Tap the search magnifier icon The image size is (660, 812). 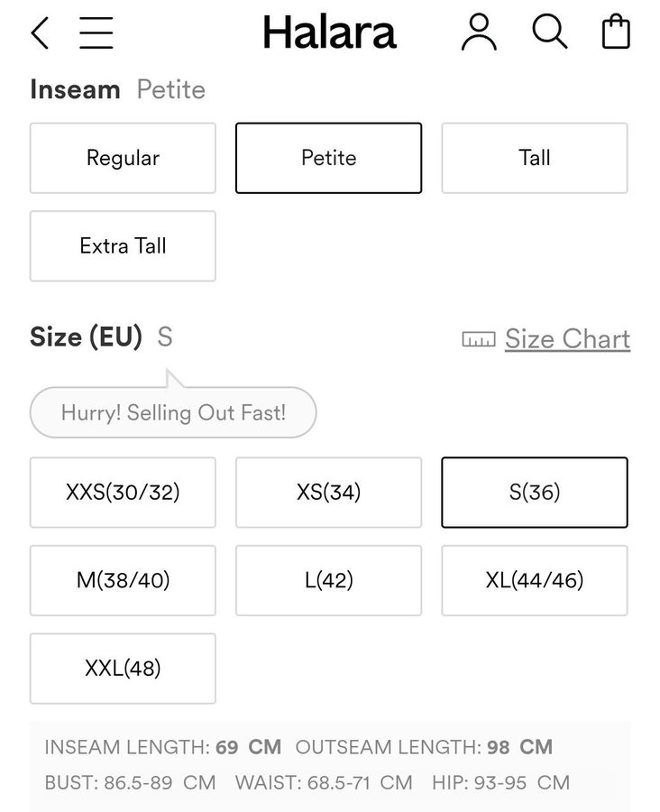[x=549, y=32]
